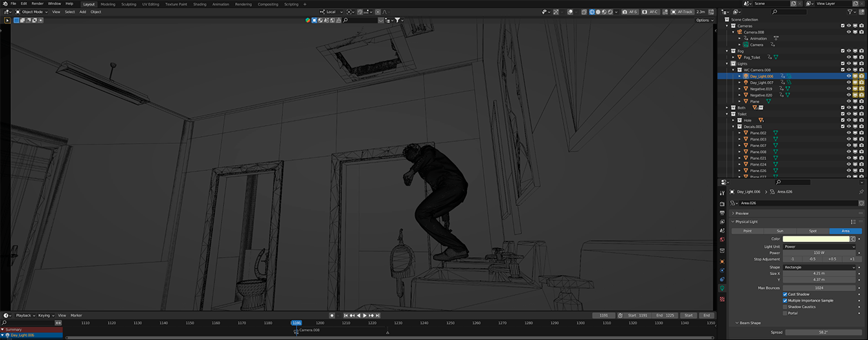Open the World properties tab icon
868x340 pixels.
click(x=722, y=240)
